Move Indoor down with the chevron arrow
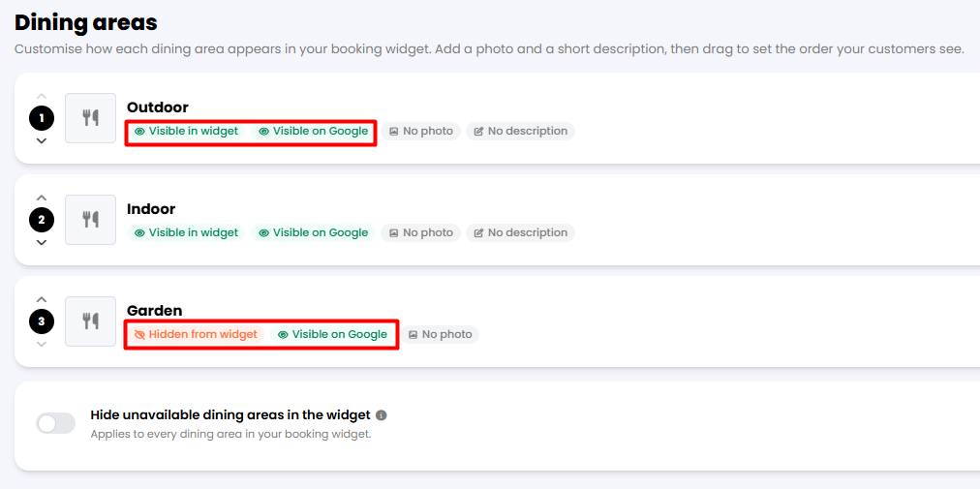Viewport: 980px width, 489px height. pos(42,243)
